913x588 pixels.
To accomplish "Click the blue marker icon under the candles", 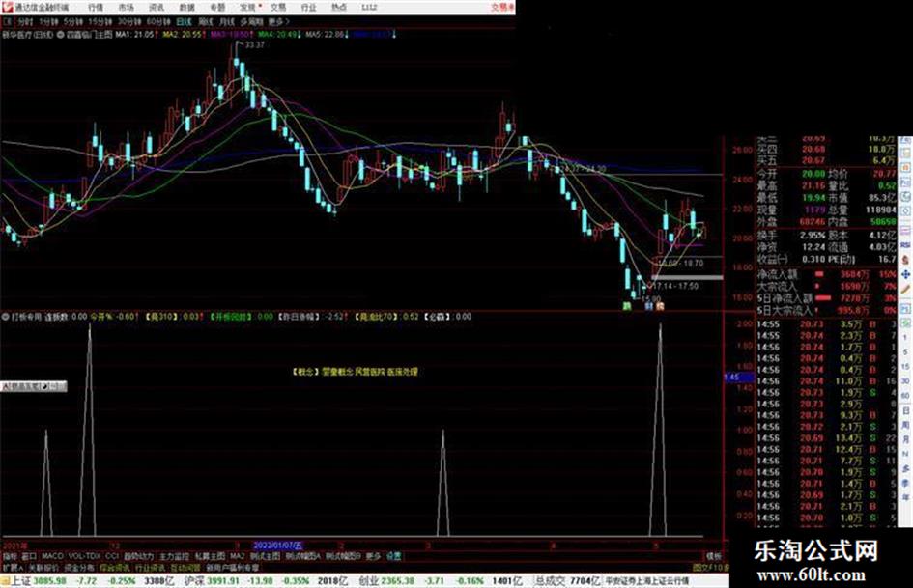I will tap(648, 306).
